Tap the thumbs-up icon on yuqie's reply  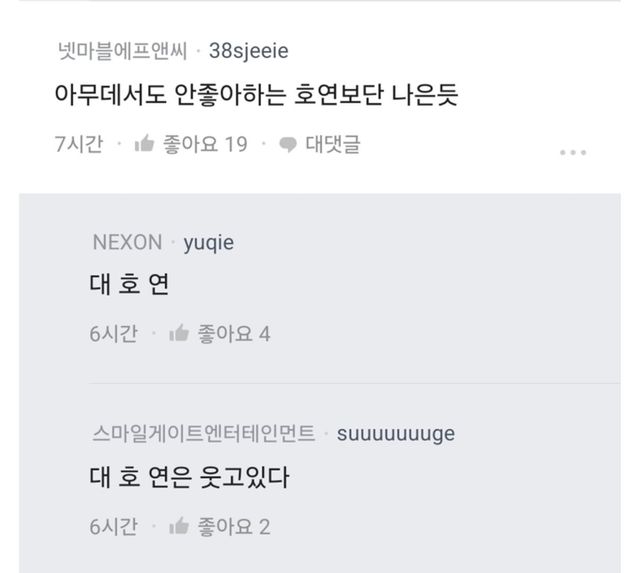coord(180,334)
